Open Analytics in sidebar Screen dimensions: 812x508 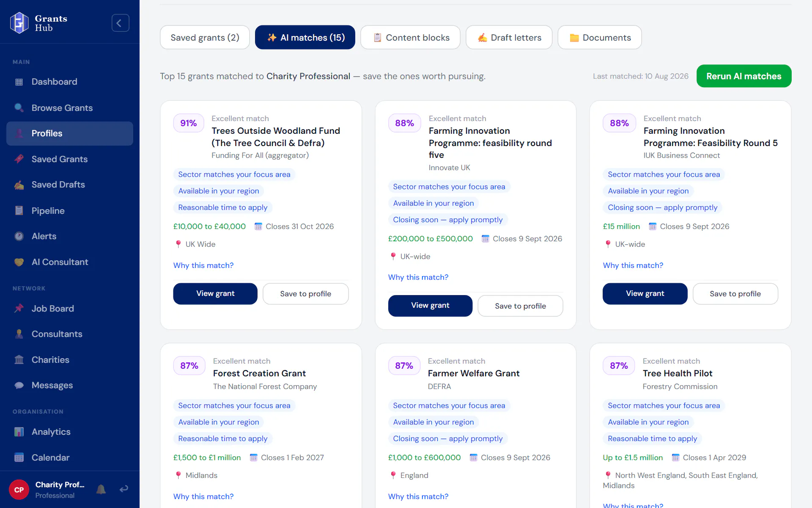pyautogui.click(x=70, y=432)
